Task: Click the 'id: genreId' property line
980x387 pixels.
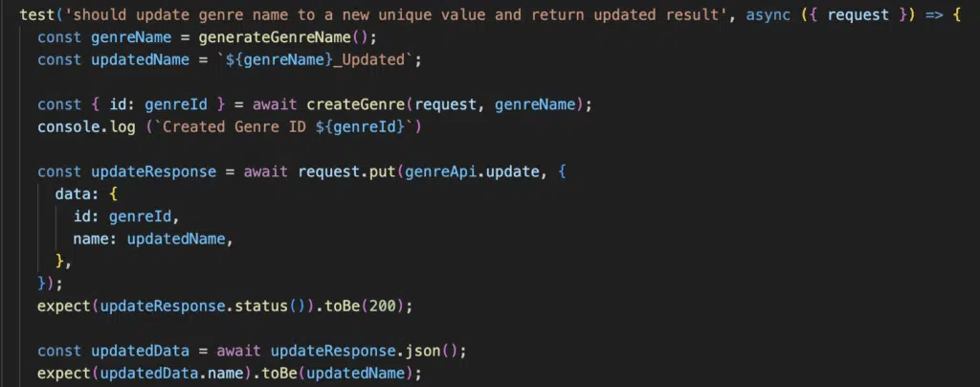Action: pos(126,216)
